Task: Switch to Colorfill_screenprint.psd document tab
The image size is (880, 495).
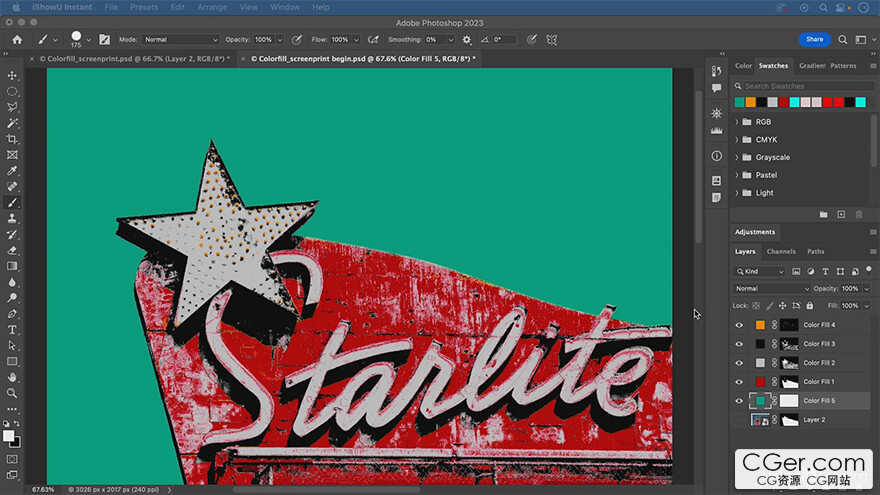Action: (x=134, y=59)
